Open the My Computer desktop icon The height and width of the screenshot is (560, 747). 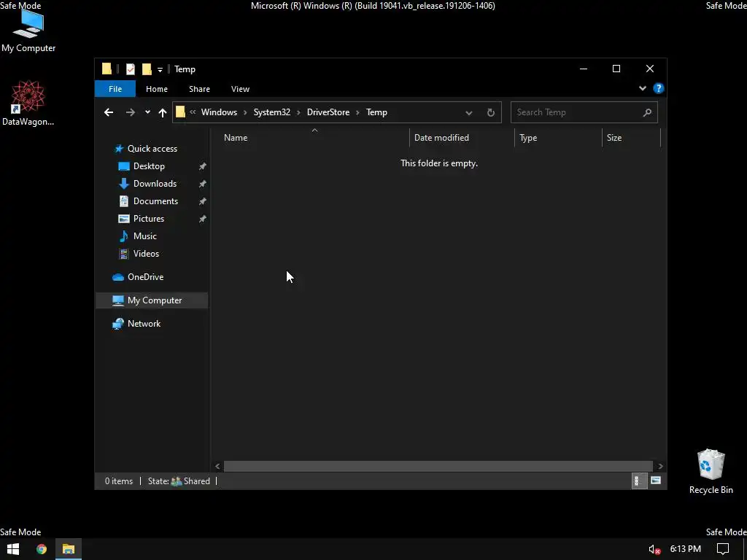(28, 31)
